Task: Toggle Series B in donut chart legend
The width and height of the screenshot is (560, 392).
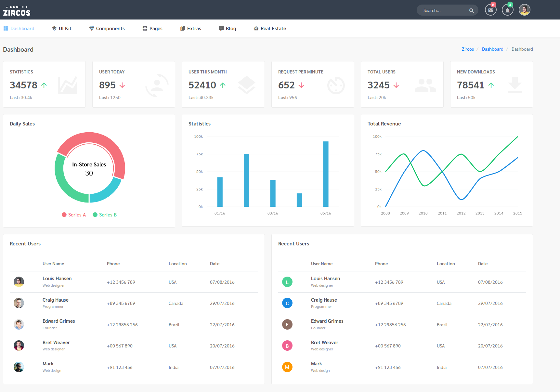Action: click(105, 215)
